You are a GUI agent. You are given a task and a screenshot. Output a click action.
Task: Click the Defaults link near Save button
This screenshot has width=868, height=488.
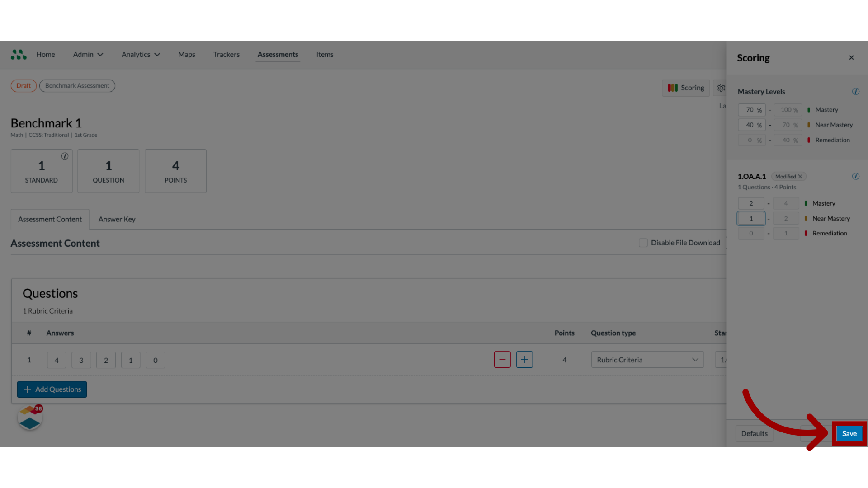[x=754, y=433]
